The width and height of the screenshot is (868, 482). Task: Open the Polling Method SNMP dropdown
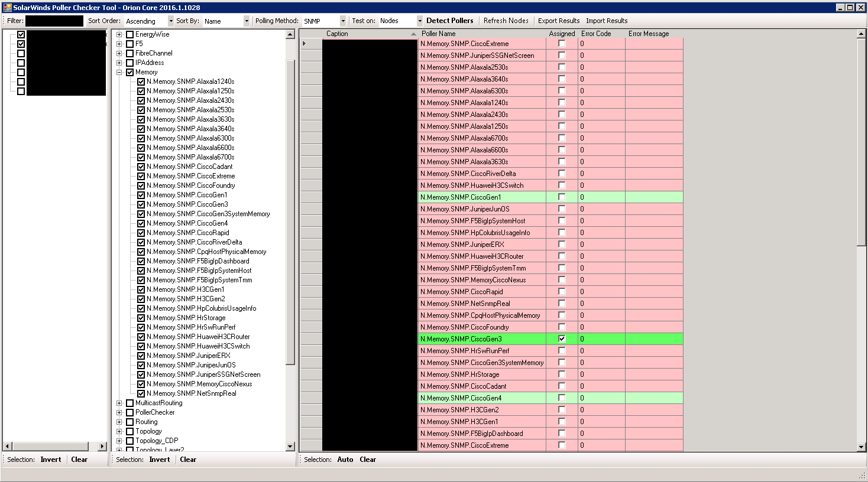[x=343, y=21]
